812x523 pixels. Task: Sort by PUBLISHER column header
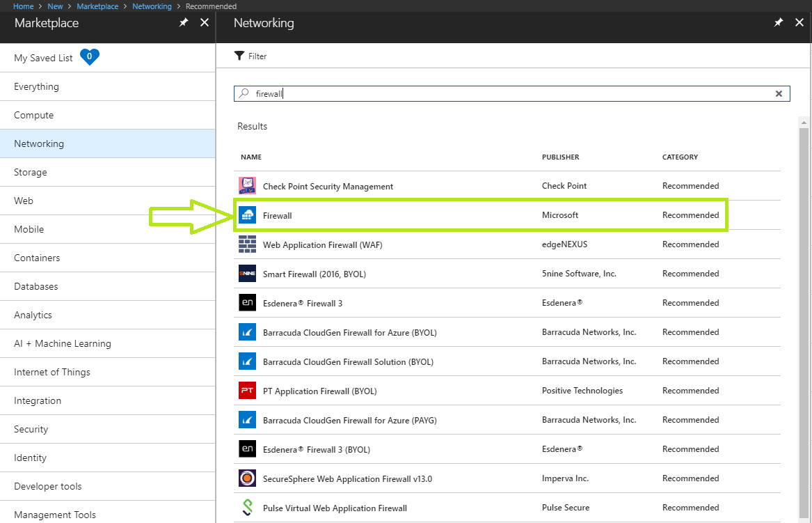(560, 157)
